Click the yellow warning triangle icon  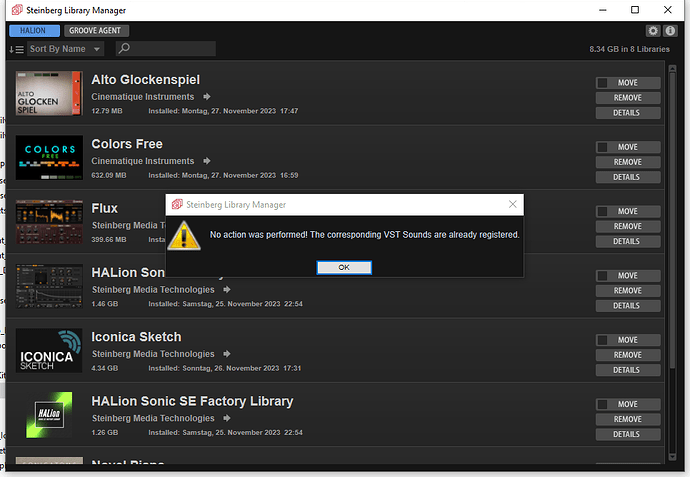coord(184,236)
